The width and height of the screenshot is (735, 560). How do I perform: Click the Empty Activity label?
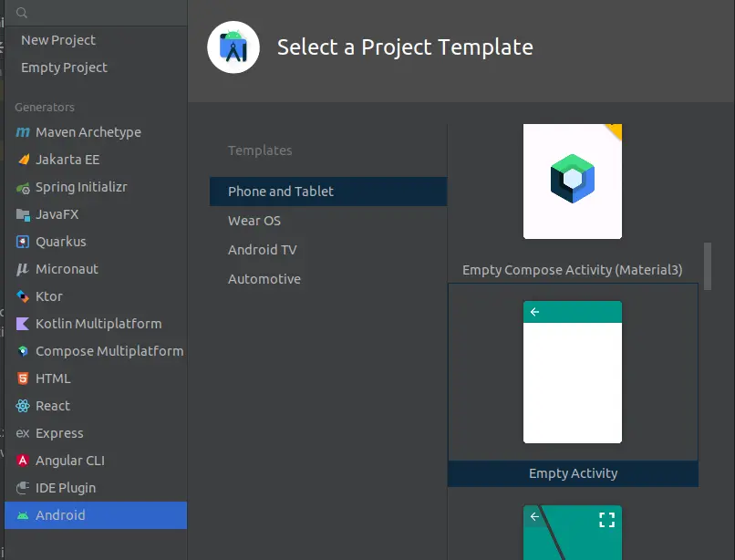pyautogui.click(x=573, y=473)
